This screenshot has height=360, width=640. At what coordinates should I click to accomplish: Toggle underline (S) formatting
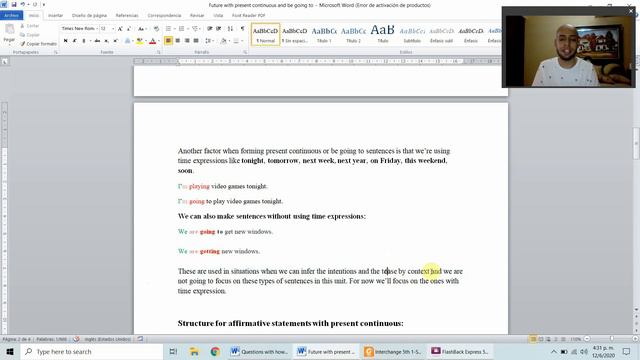84,41
